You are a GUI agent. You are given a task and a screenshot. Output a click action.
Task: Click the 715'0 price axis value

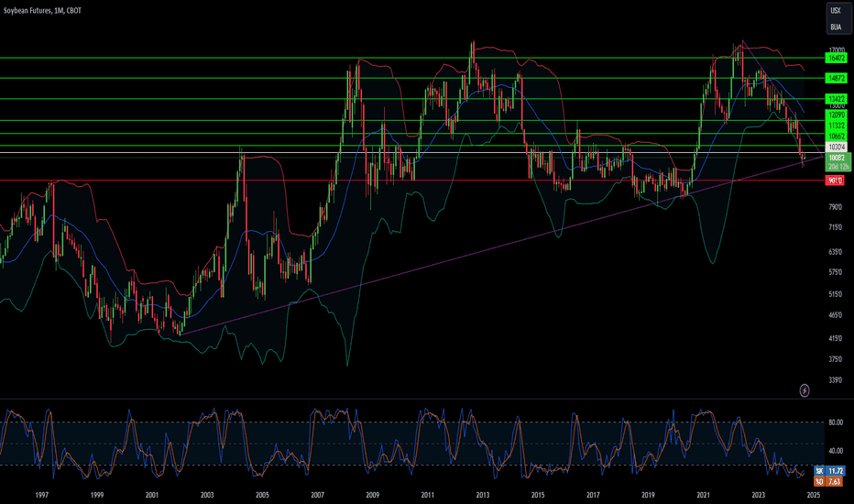click(836, 227)
